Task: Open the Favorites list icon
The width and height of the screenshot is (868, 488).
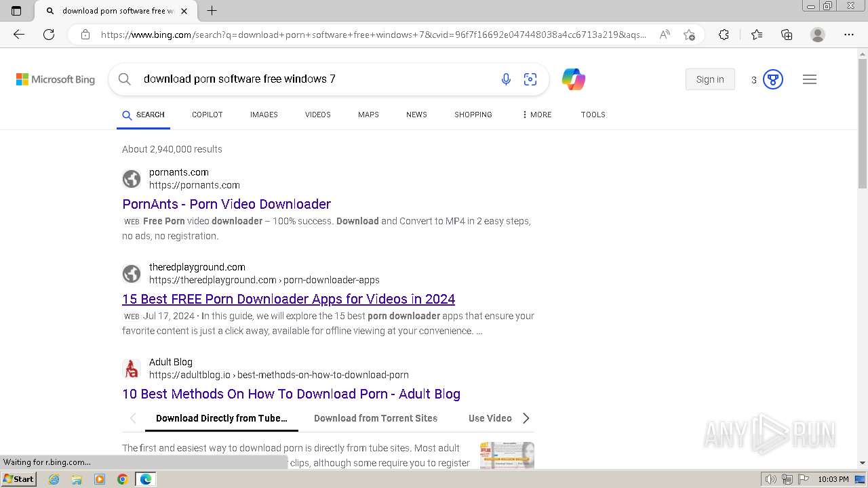Action: (x=757, y=35)
